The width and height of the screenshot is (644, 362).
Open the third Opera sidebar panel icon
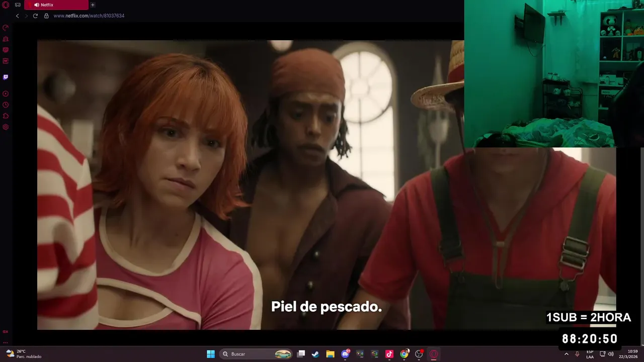point(6,50)
